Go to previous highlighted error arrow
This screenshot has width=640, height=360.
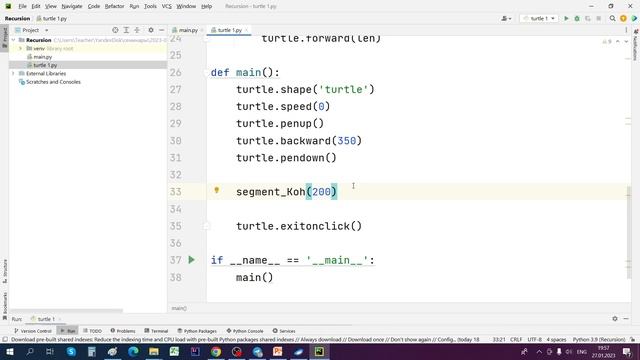tap(618, 42)
